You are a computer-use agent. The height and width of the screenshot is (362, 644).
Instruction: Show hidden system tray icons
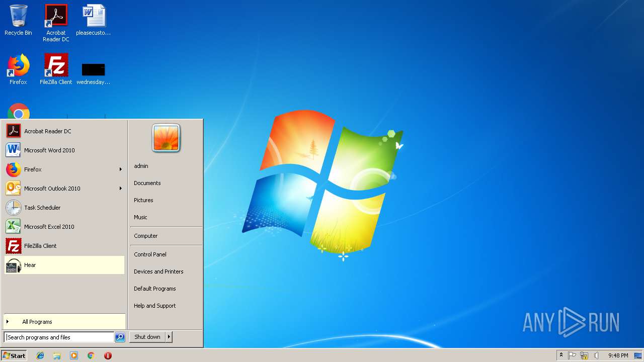click(561, 355)
